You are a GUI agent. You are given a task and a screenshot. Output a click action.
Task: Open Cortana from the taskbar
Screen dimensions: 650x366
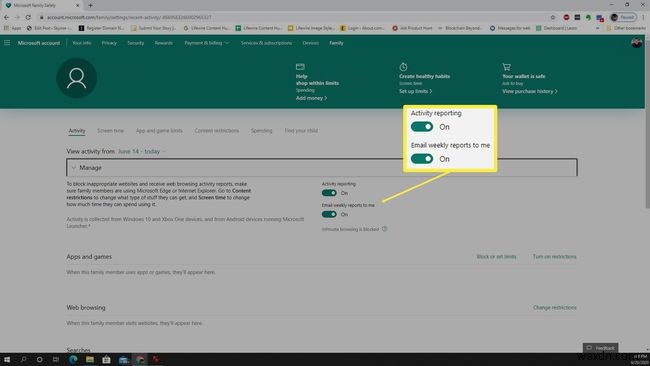click(x=39, y=359)
